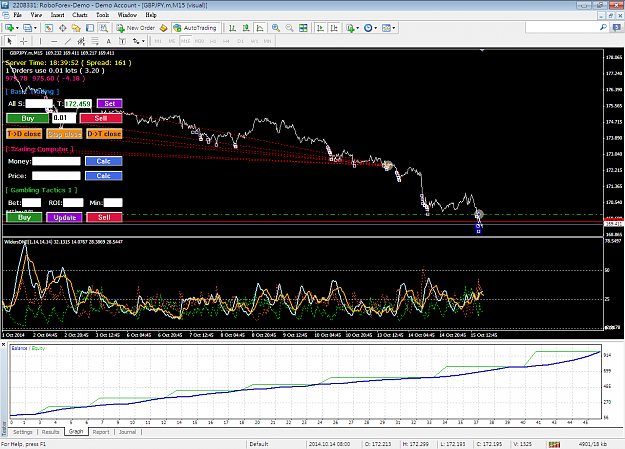
Task: Click the search magnifier icon
Action: pos(603,27)
